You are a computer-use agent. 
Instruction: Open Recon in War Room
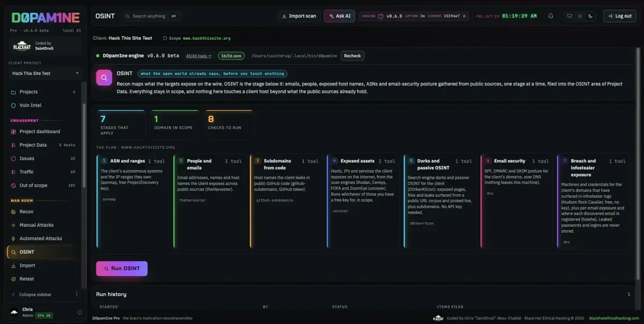click(x=43, y=212)
